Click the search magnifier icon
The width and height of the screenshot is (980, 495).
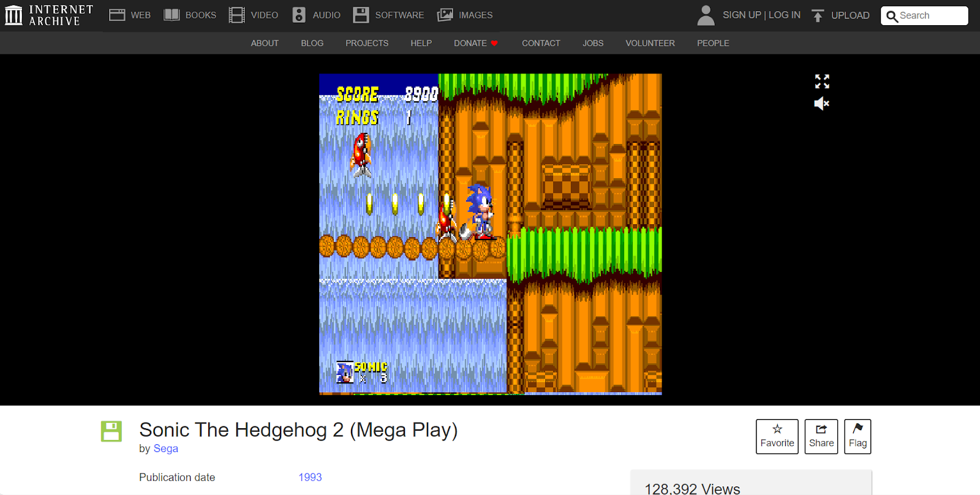(892, 16)
